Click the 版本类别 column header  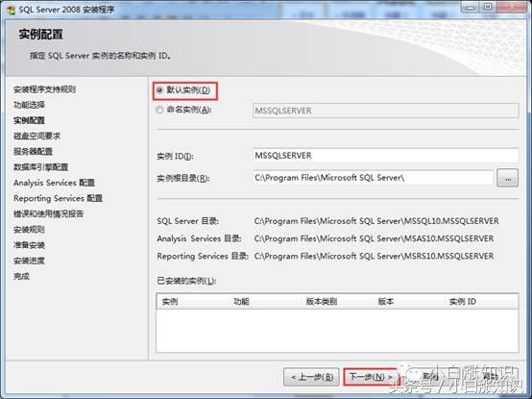[337, 302]
